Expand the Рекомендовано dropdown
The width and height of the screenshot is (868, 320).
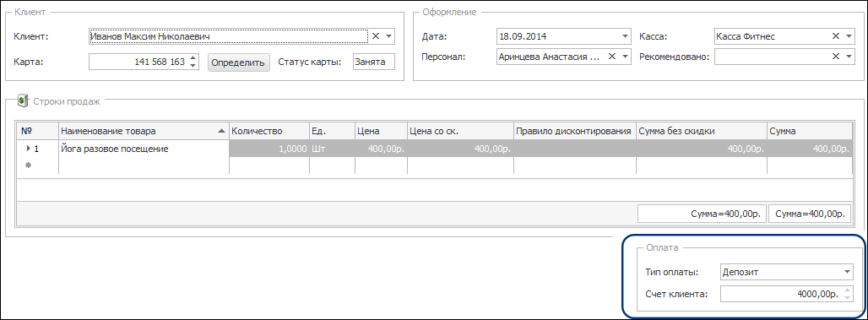(x=849, y=57)
